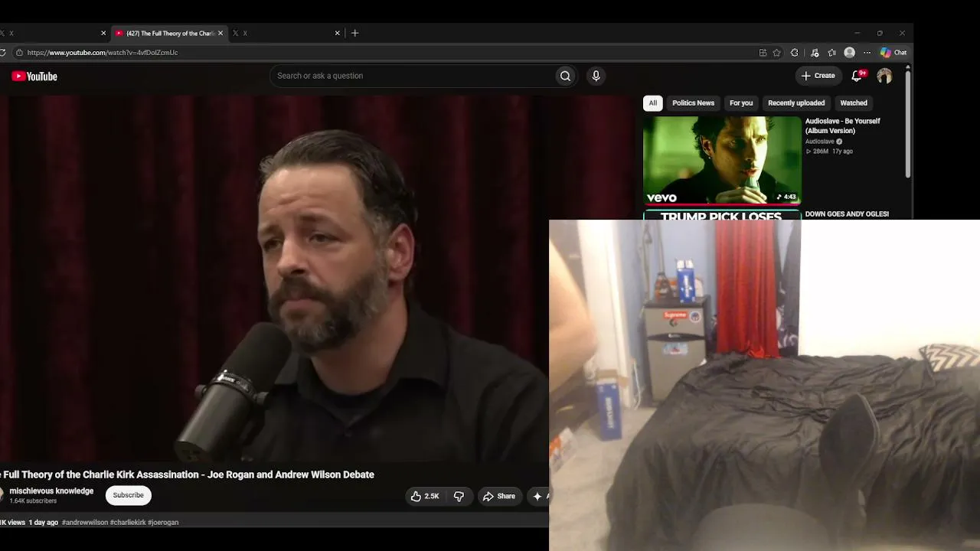The image size is (980, 551).
Task: Open a new browser tab
Action: 354,33
